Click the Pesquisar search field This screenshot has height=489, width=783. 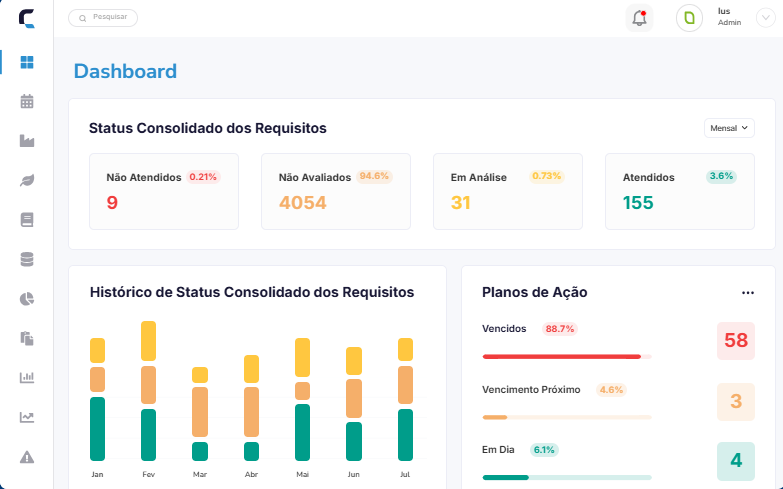point(103,18)
